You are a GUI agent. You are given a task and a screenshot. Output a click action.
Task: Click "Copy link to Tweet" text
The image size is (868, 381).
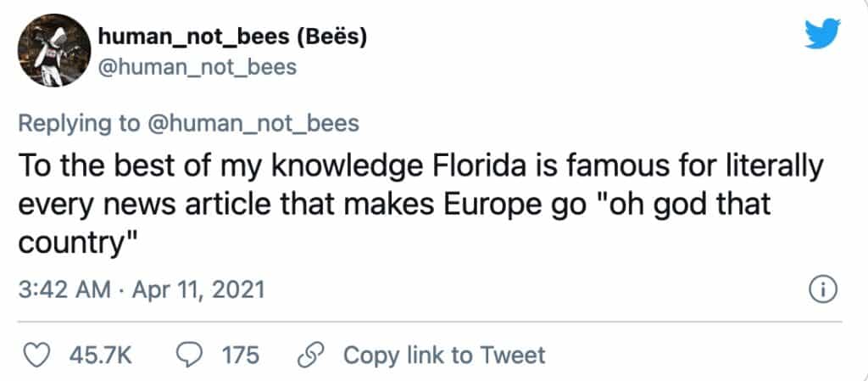tap(444, 354)
